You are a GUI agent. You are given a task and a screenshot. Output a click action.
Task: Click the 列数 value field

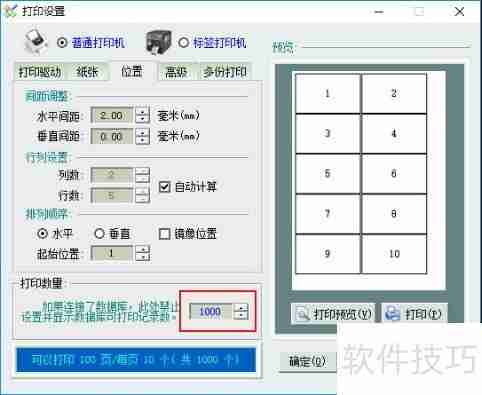[x=112, y=175]
